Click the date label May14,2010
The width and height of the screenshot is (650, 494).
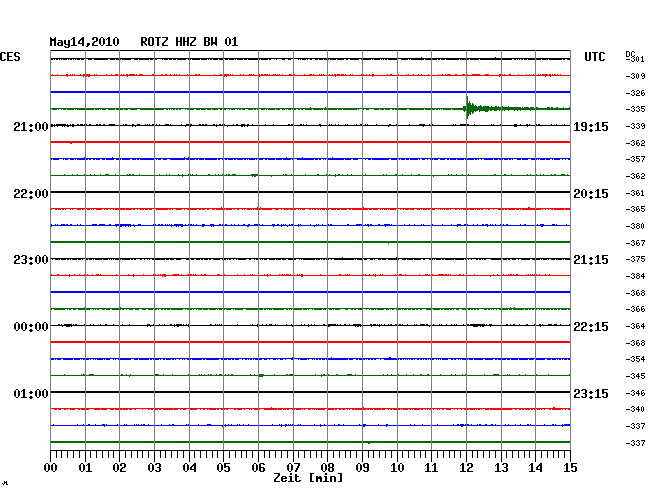pyautogui.click(x=85, y=42)
